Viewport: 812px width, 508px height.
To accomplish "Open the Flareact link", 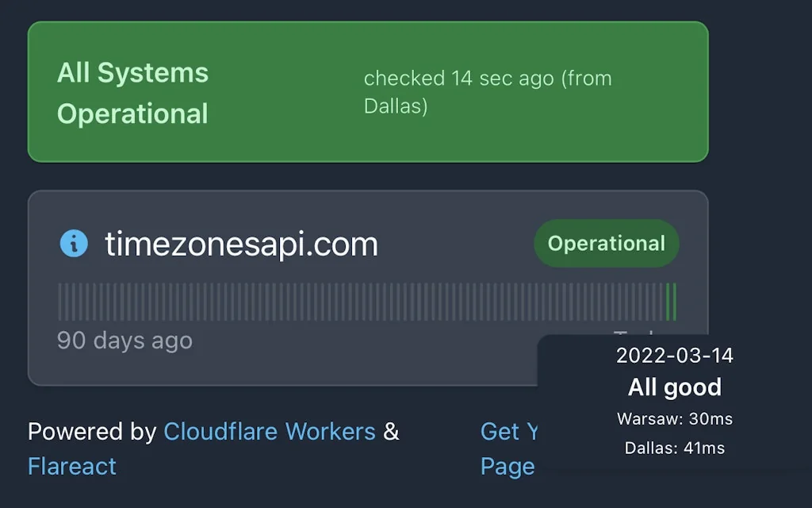I will 72,466.
